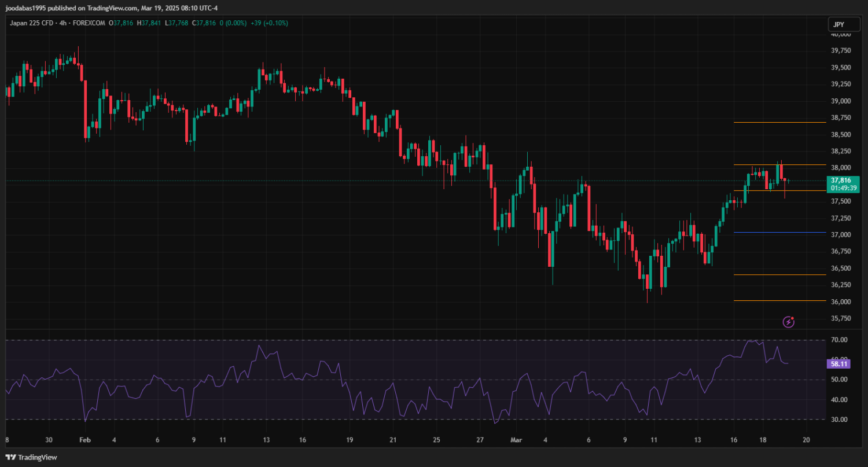Click the 36,500 price axis label
868x467 pixels.
pos(841,269)
